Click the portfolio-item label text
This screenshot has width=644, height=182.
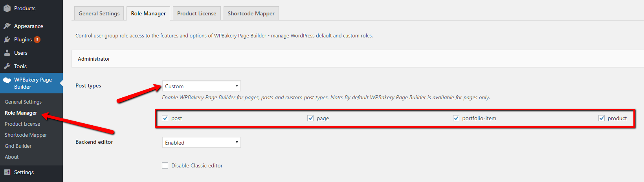click(479, 118)
